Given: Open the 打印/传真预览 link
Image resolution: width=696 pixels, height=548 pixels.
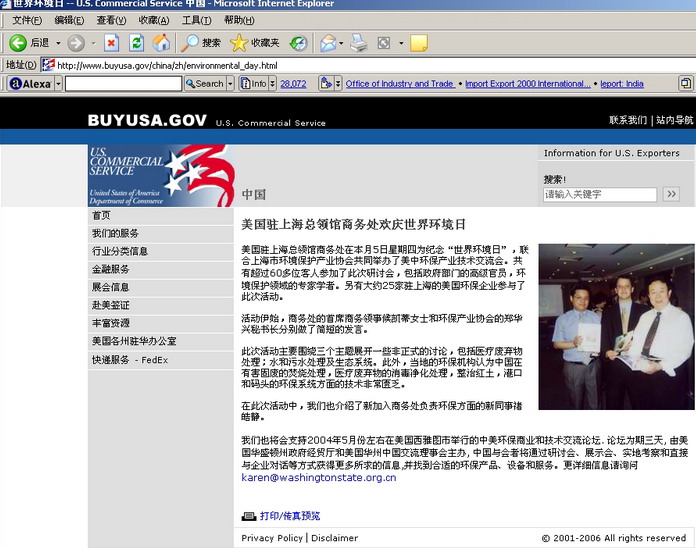Looking at the screenshot, I should 290,516.
